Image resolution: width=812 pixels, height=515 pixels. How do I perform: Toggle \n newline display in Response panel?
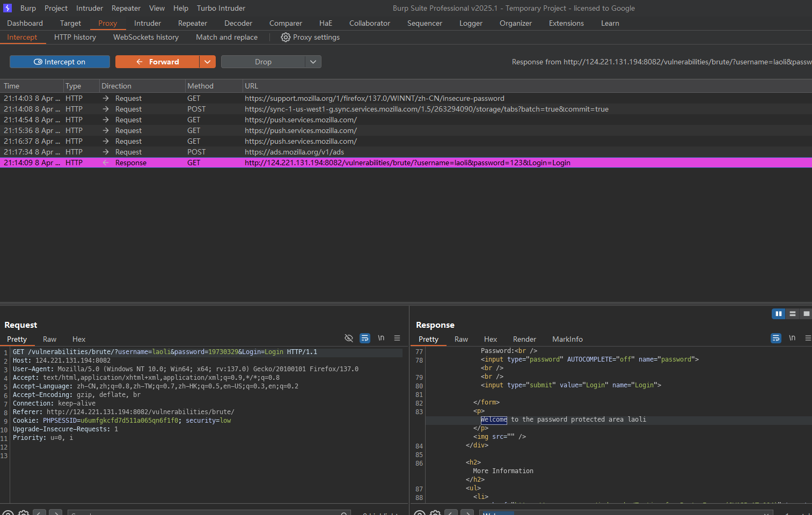coord(792,338)
